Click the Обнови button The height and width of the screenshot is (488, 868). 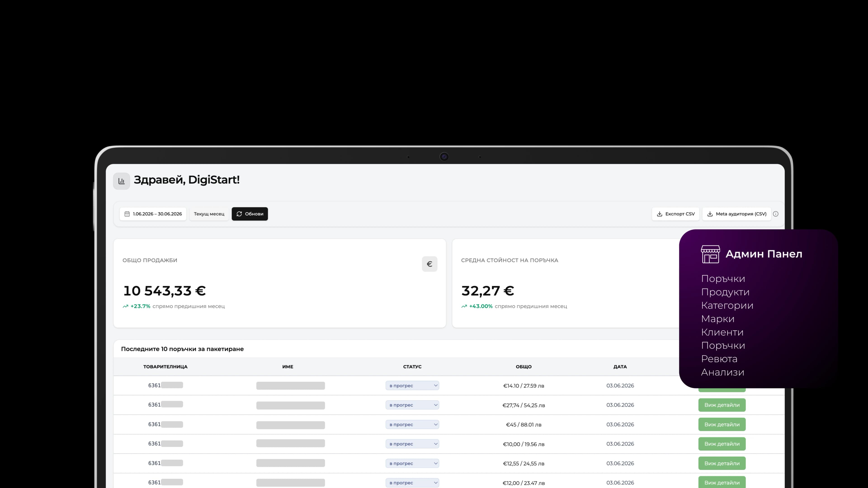pyautogui.click(x=250, y=214)
